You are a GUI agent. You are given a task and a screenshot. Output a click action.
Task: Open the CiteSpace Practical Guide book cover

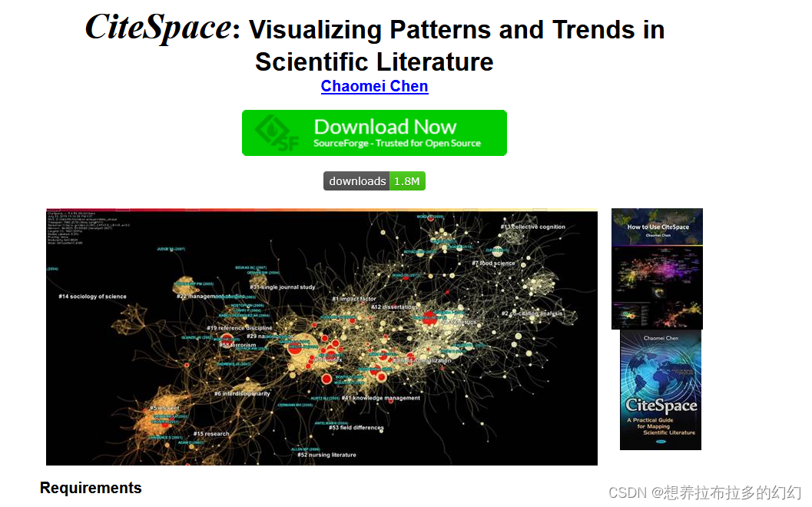point(661,390)
